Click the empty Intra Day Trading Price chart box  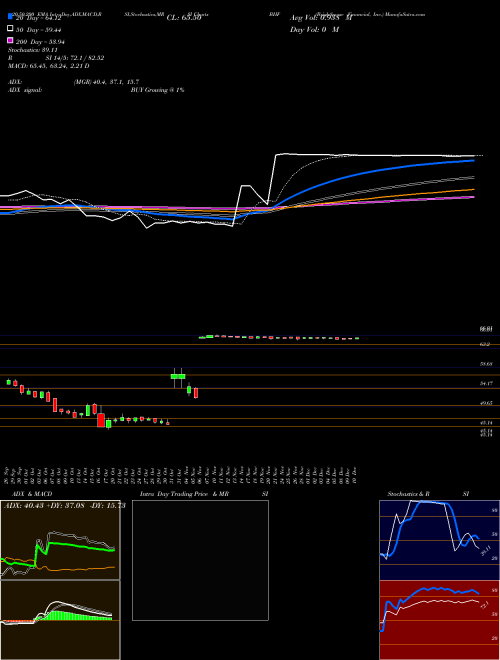[200, 560]
